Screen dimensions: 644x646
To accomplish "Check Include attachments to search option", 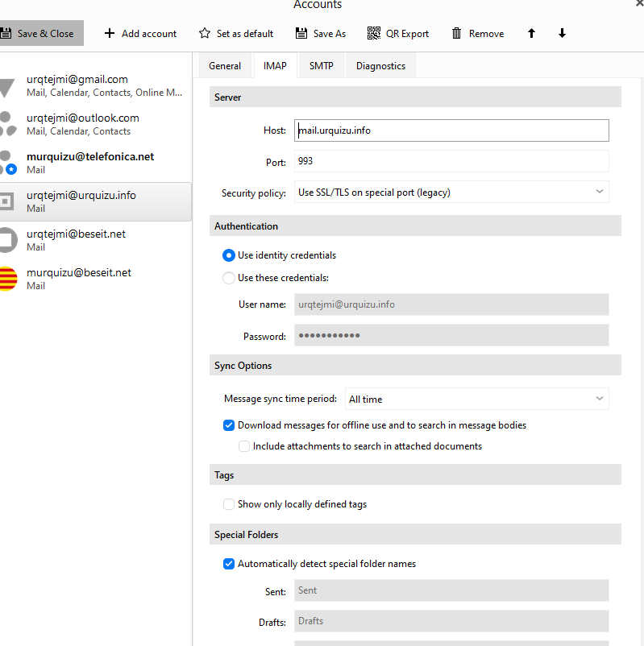I will click(x=244, y=446).
